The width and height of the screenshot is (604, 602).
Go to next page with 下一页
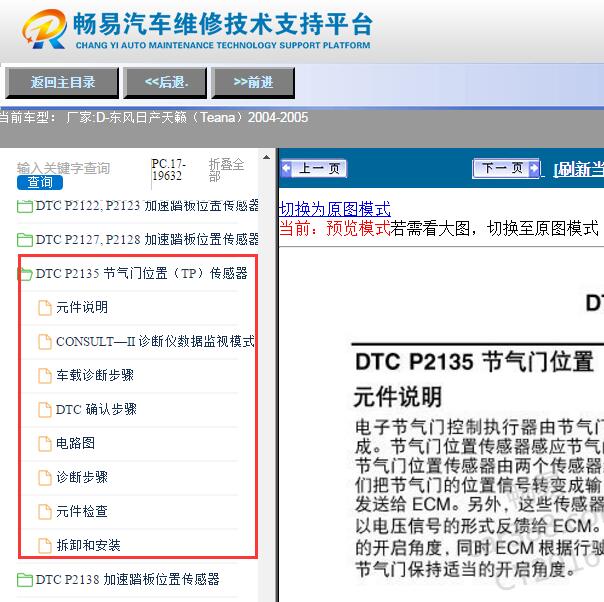click(506, 168)
